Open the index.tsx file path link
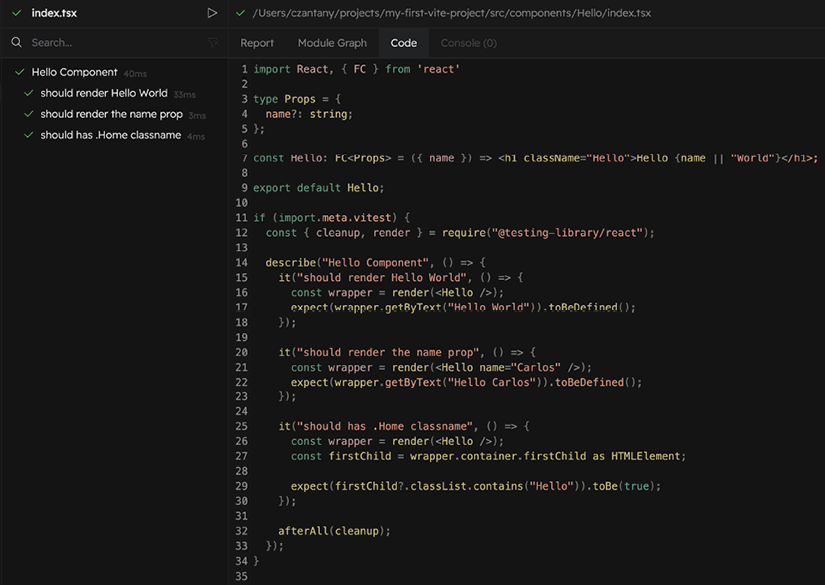 click(x=452, y=13)
